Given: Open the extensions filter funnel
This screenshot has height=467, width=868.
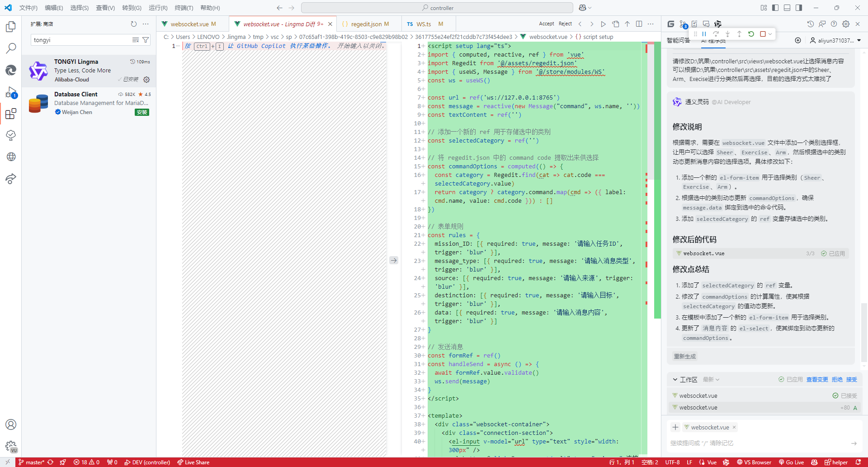Looking at the screenshot, I should (x=146, y=40).
